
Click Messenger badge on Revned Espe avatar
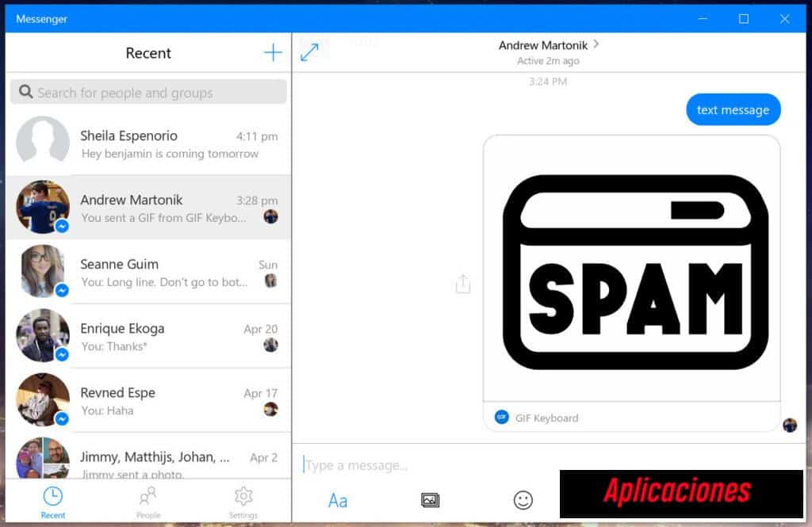tap(62, 418)
